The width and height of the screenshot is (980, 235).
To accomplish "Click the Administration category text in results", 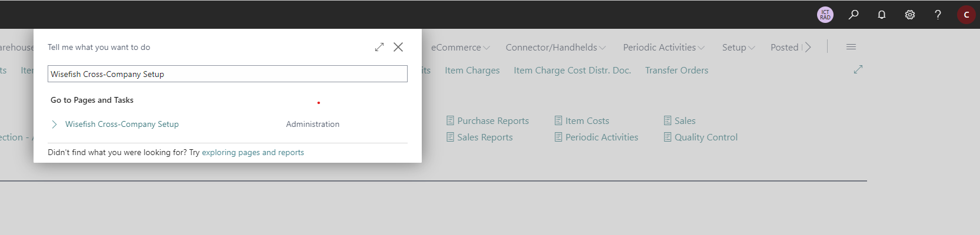I will click(312, 124).
